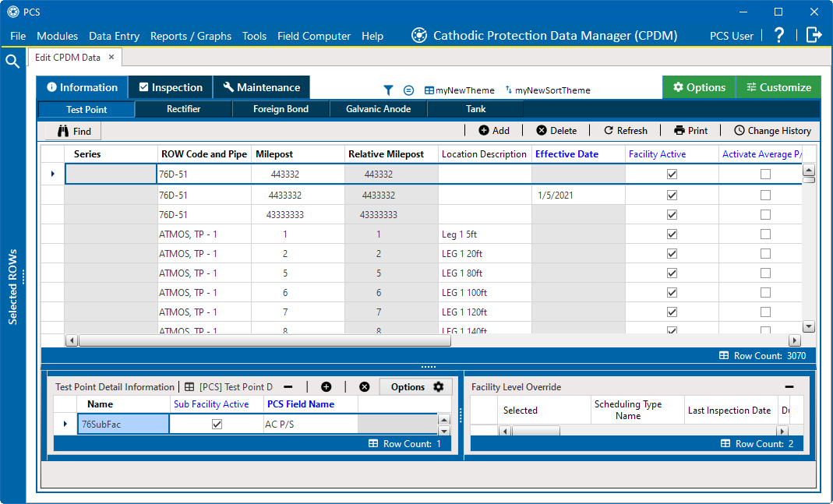Screen dimensions: 833x504
Task: Open the search magnifier in the left sidebar
Action: point(12,60)
